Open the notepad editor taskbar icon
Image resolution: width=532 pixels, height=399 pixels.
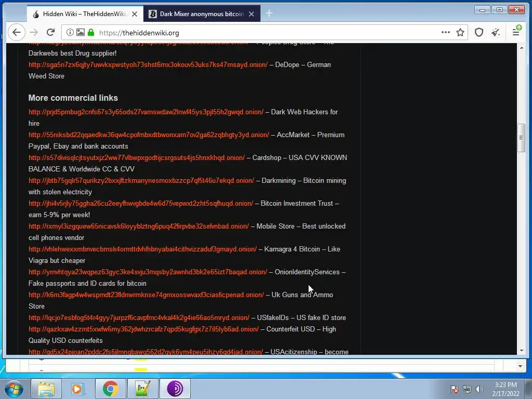click(x=142, y=389)
